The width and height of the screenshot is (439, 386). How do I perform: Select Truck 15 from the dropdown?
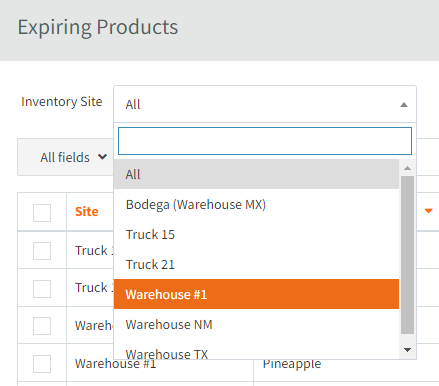tap(256, 234)
